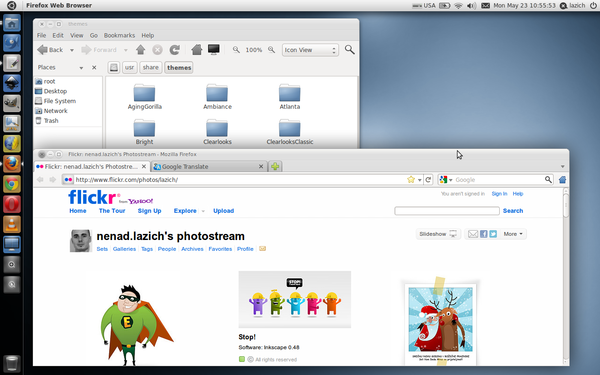The height and width of the screenshot is (375, 600).
Task: Open the wifi network indicator
Action: [458, 5]
